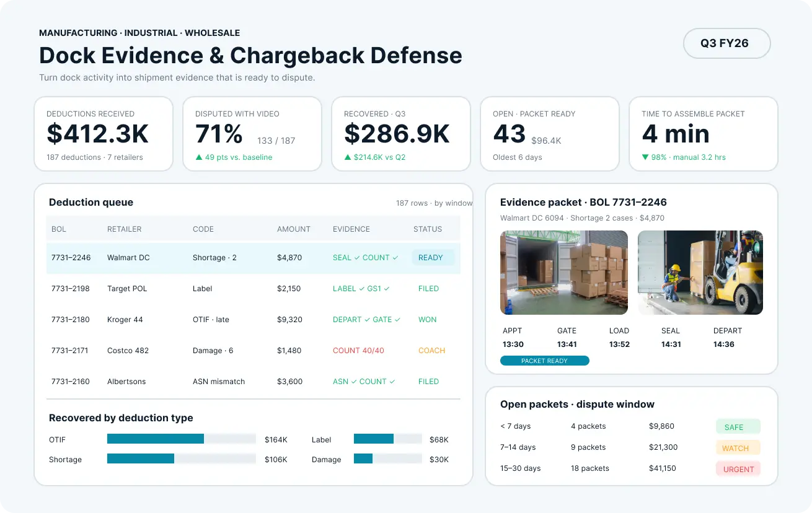This screenshot has width=812, height=513.
Task: Sort by the BOL column header
Action: 59,229
